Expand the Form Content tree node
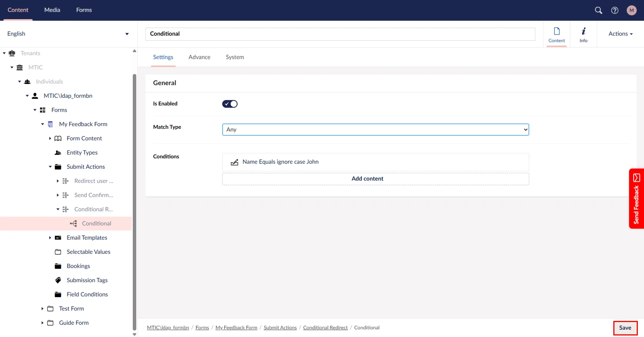This screenshot has height=337, width=644. (50, 138)
